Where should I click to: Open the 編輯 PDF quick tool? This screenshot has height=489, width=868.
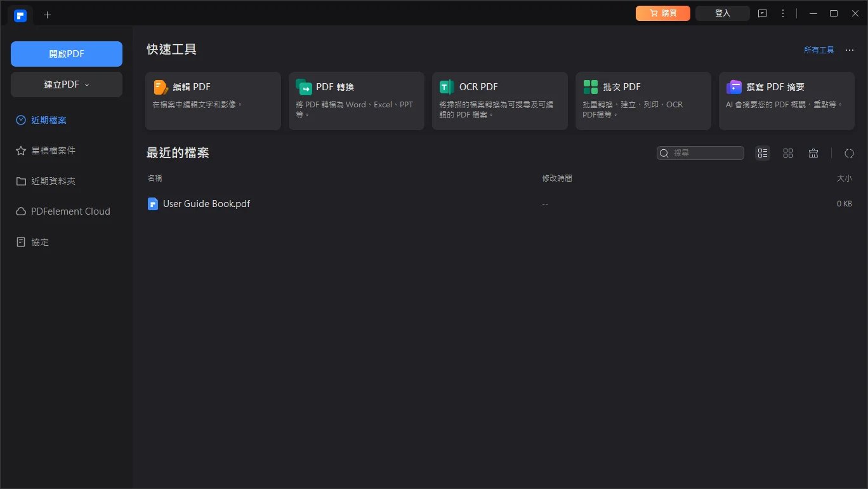click(213, 100)
